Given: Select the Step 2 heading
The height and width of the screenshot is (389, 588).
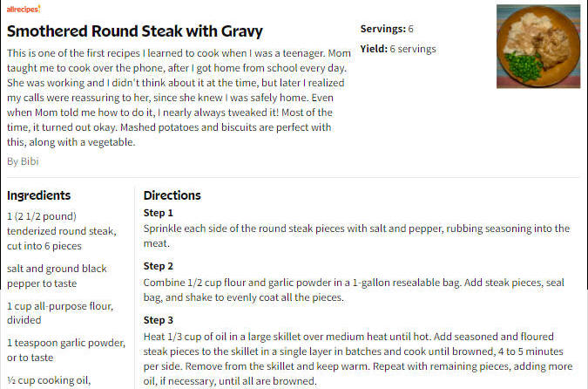Looking at the screenshot, I should pos(159,266).
